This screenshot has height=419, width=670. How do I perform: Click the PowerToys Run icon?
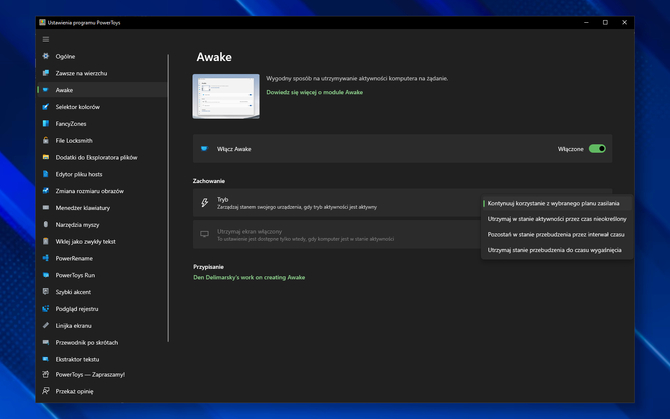[x=46, y=275]
